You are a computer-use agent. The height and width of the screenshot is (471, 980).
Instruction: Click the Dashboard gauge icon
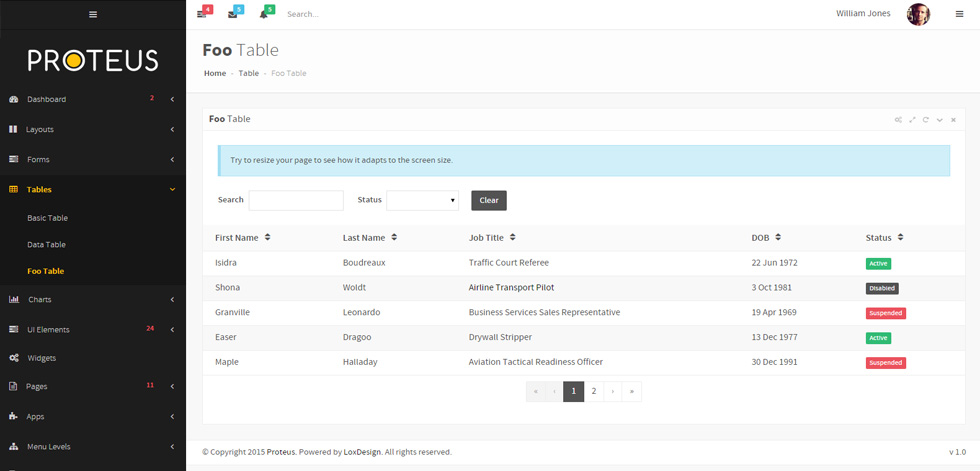coord(14,99)
